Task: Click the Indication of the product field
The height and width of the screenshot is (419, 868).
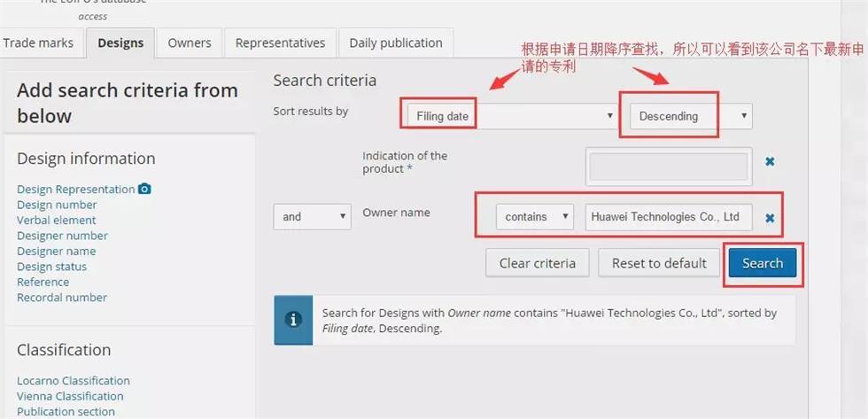Action: pyautogui.click(x=669, y=167)
